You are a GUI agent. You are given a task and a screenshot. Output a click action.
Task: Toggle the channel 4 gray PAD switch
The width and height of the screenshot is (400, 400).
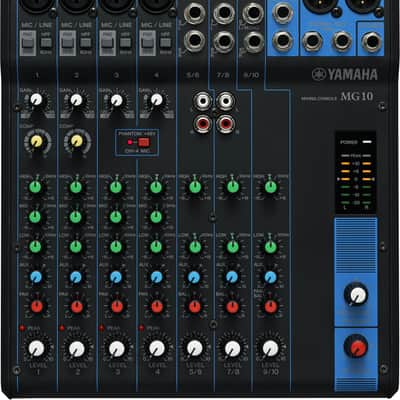(147, 43)
